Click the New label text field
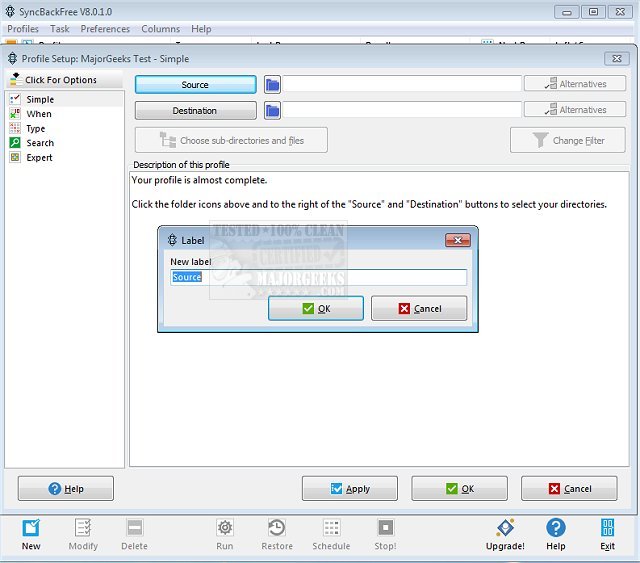The height and width of the screenshot is (563, 640). [x=318, y=277]
